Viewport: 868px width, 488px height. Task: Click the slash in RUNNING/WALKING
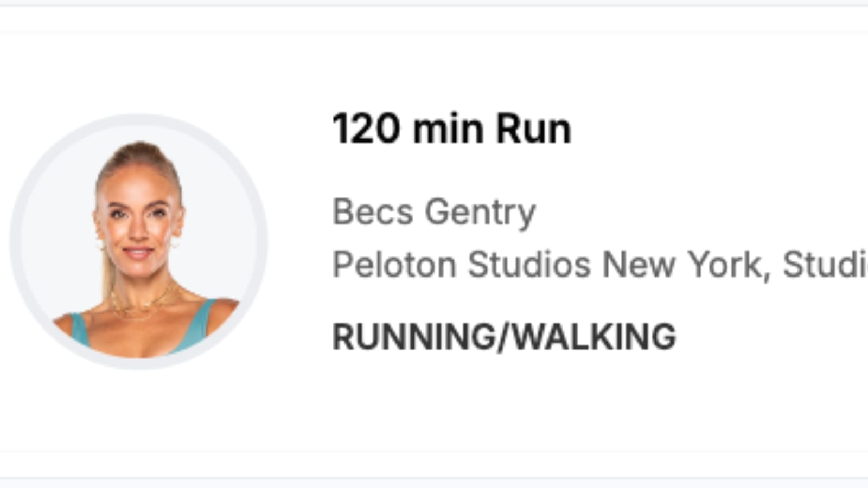(x=504, y=336)
